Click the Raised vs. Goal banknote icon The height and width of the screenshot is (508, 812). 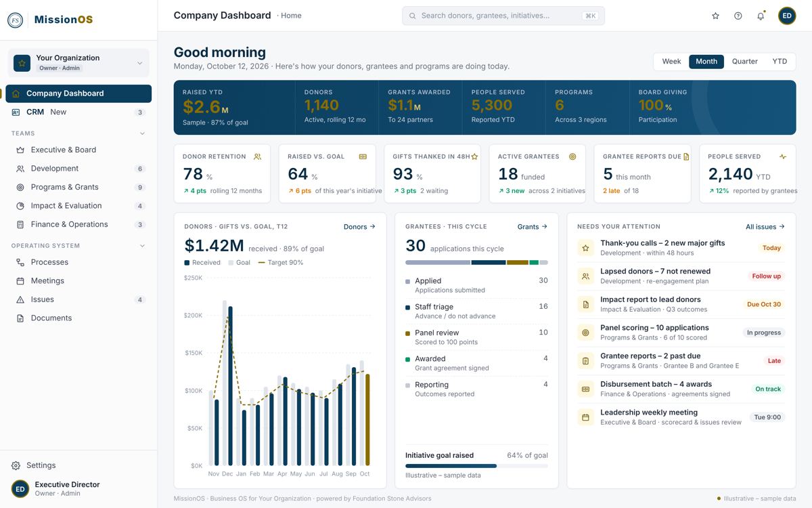click(x=363, y=156)
